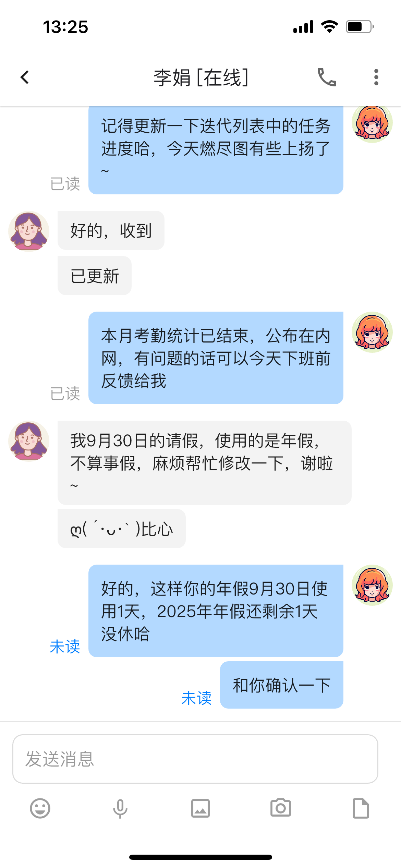Open 李娟's avatar beside 好的,收到
The image size is (401, 868).
click(x=29, y=231)
